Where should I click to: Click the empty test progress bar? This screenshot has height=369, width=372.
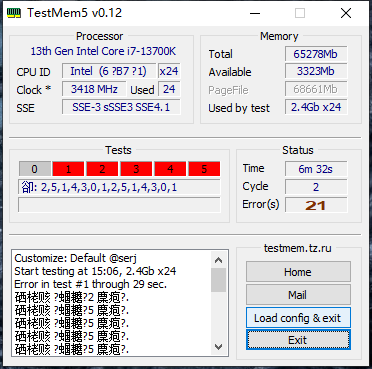(119, 205)
